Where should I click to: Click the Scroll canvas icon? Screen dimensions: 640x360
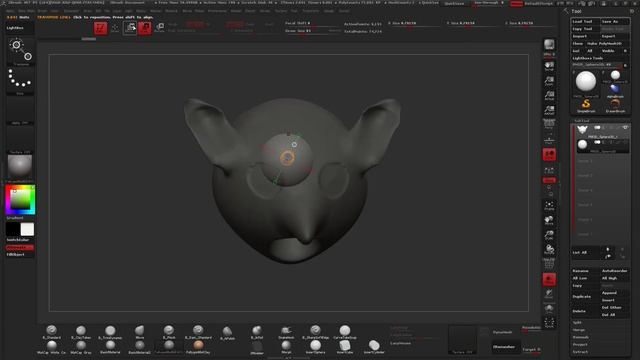pyautogui.click(x=549, y=66)
